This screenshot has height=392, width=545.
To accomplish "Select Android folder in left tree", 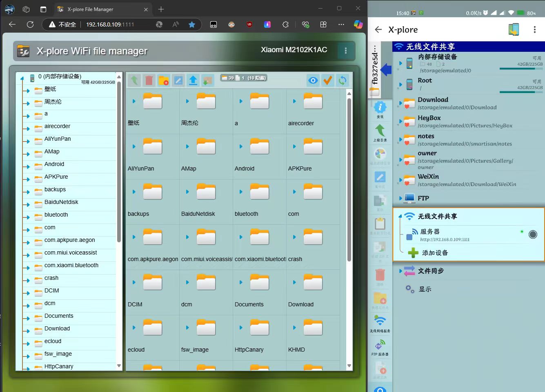I will [54, 164].
